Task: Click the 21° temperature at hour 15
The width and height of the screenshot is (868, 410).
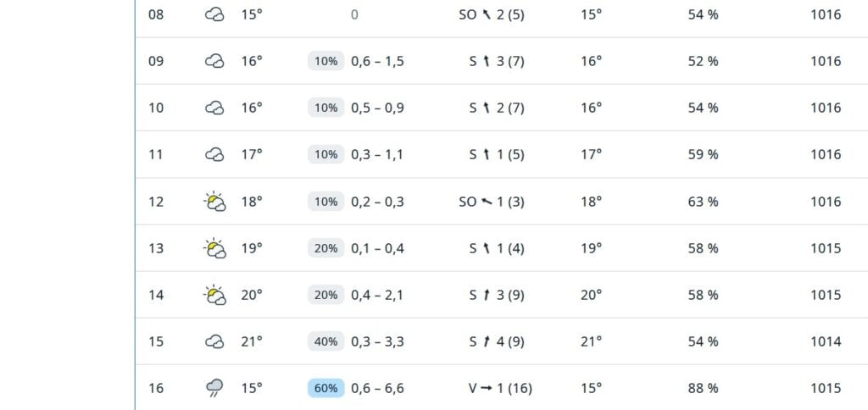Action: point(251,341)
